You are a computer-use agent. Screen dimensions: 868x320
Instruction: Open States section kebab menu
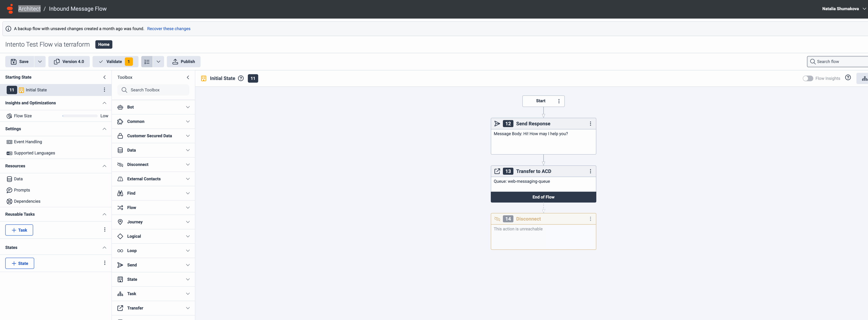tap(105, 263)
